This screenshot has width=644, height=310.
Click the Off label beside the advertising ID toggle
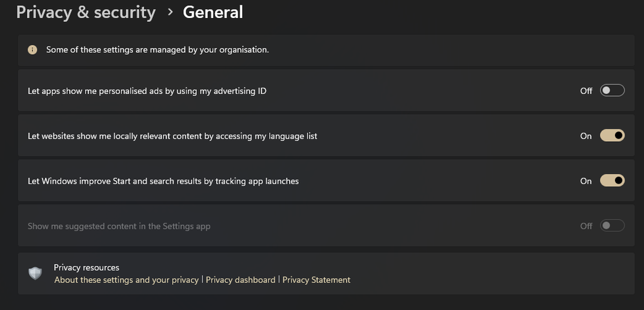click(586, 91)
